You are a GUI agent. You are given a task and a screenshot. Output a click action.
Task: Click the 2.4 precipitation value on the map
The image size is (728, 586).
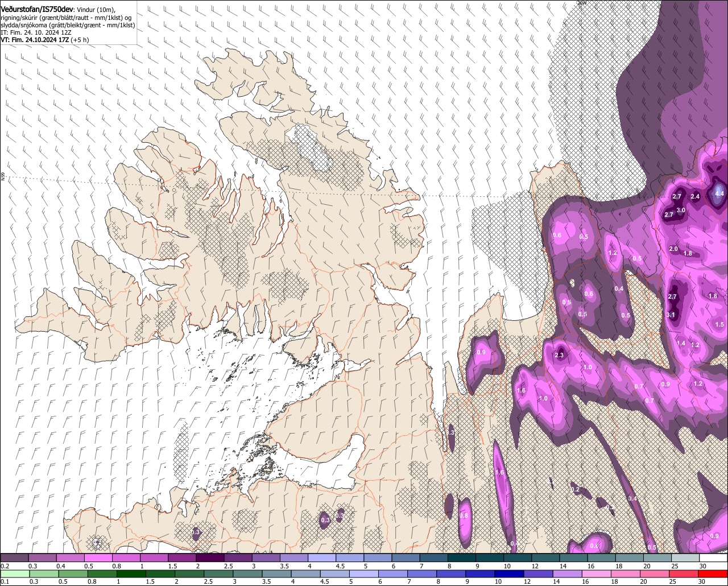pyautogui.click(x=695, y=197)
